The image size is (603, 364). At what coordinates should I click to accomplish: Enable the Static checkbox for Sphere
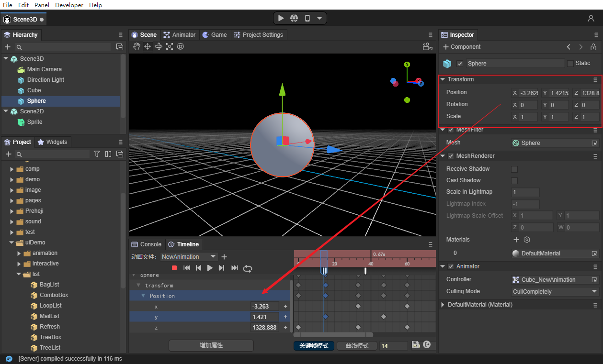[x=570, y=63]
